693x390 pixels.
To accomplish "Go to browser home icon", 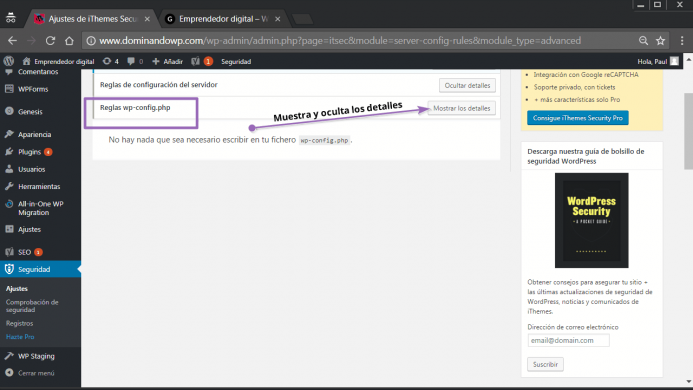I will pos(69,41).
